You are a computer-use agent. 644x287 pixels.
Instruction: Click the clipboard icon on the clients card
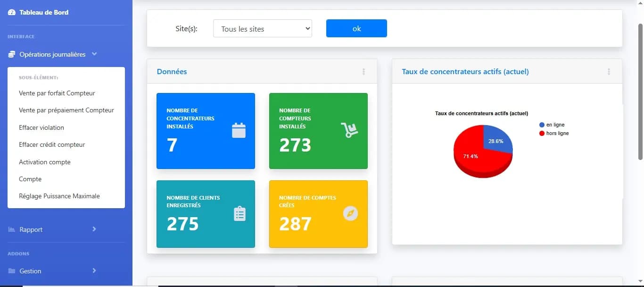click(240, 214)
